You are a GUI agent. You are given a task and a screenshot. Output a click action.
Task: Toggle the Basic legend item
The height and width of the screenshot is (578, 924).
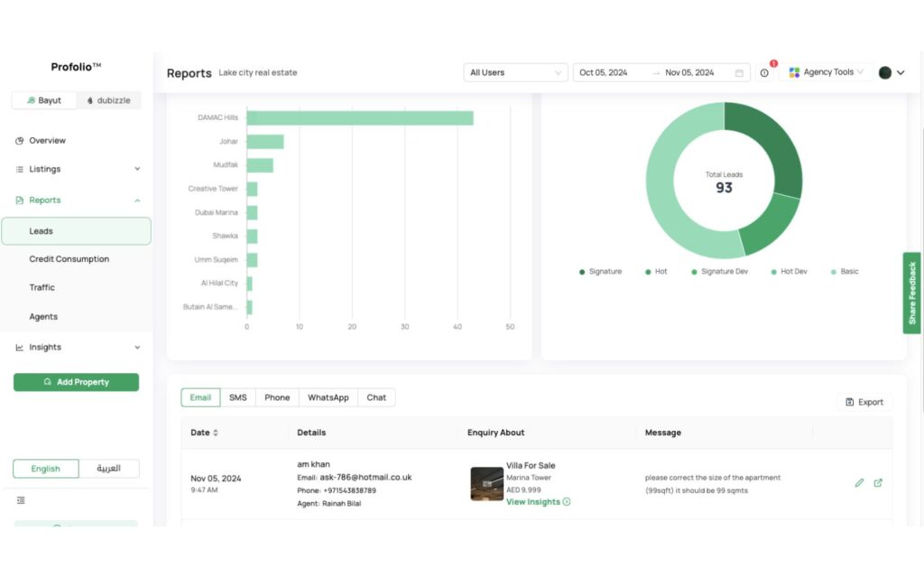(x=845, y=271)
